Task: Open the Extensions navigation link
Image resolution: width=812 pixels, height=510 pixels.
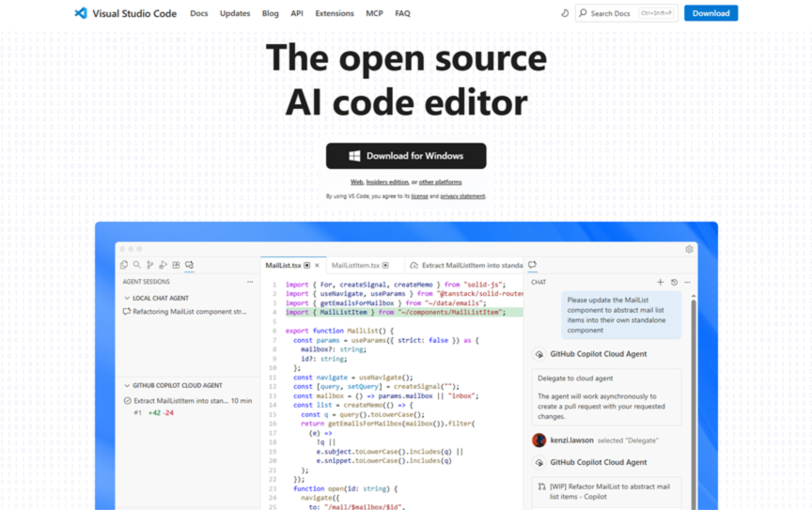Action: point(335,13)
